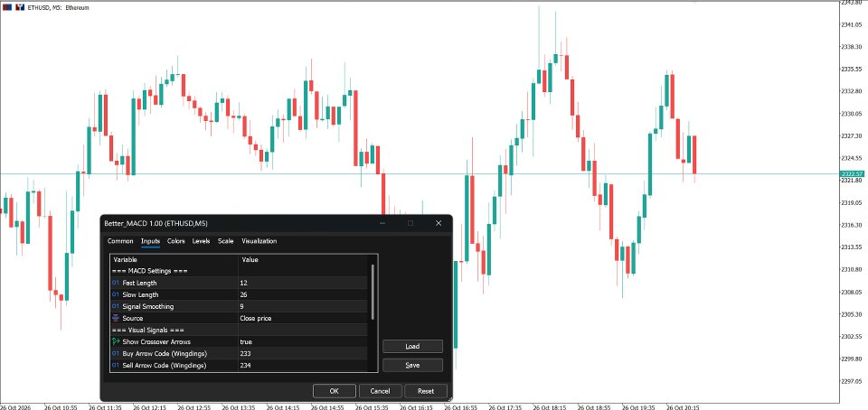Click the Reset button
Screen dimensions: 868x410
[426, 391]
